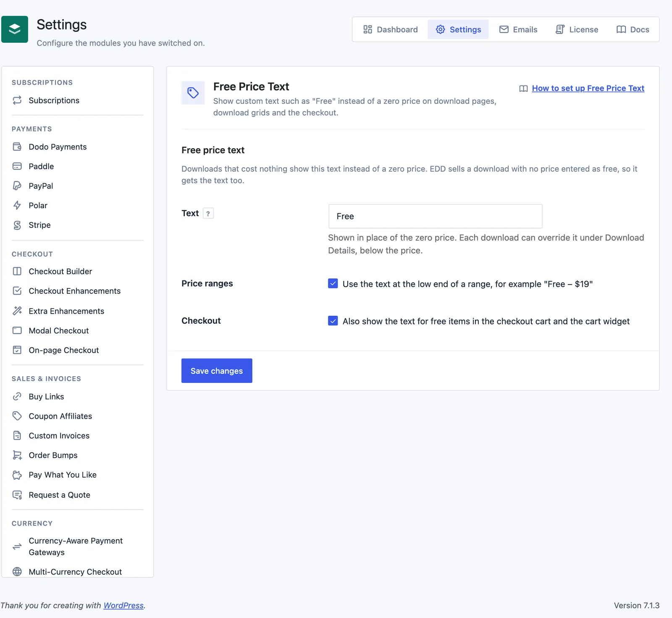Click the Coupon Affiliates tag icon
This screenshot has height=618, width=672.
[x=17, y=416]
